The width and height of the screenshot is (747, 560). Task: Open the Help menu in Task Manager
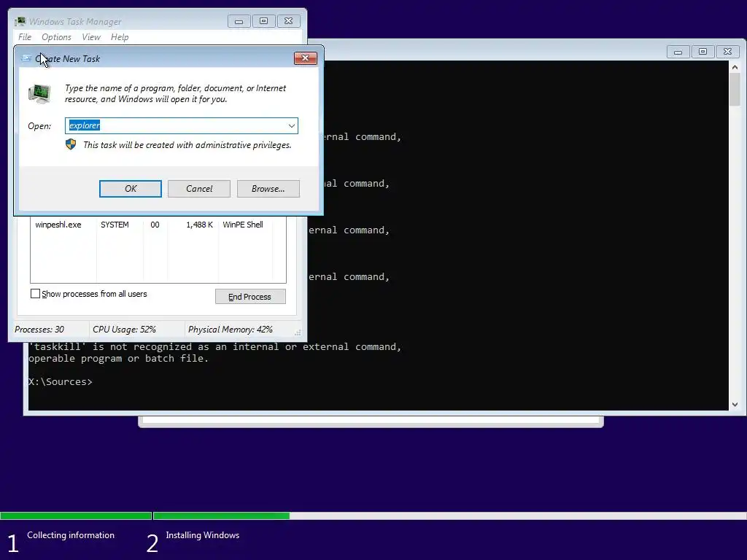120,37
